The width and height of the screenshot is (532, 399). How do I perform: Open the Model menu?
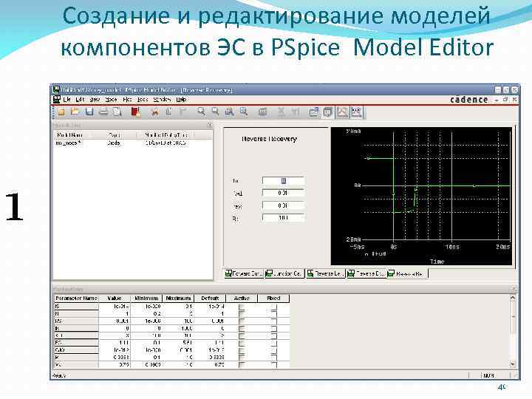[111, 100]
